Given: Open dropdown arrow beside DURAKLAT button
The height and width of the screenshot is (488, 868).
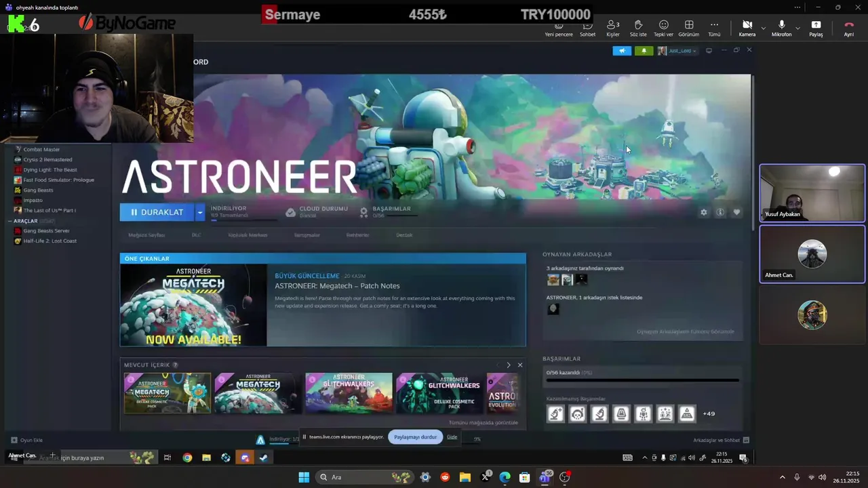Looking at the screenshot, I should click(x=199, y=212).
